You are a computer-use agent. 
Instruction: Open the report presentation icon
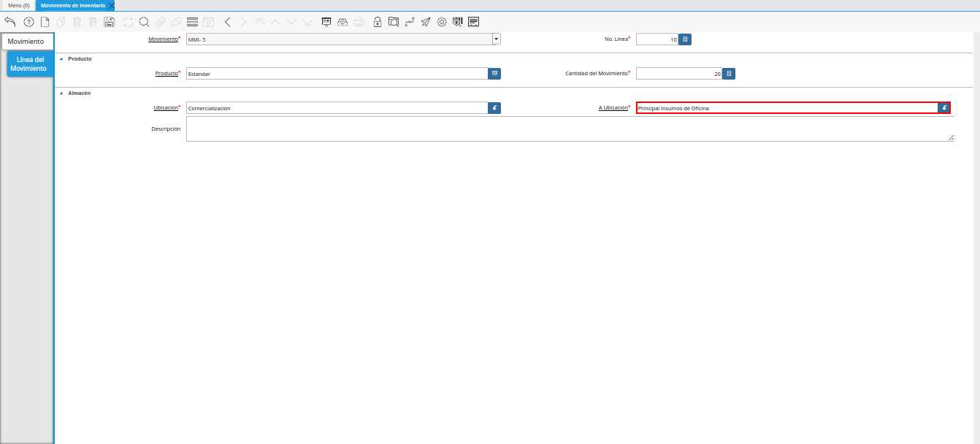[x=326, y=22]
